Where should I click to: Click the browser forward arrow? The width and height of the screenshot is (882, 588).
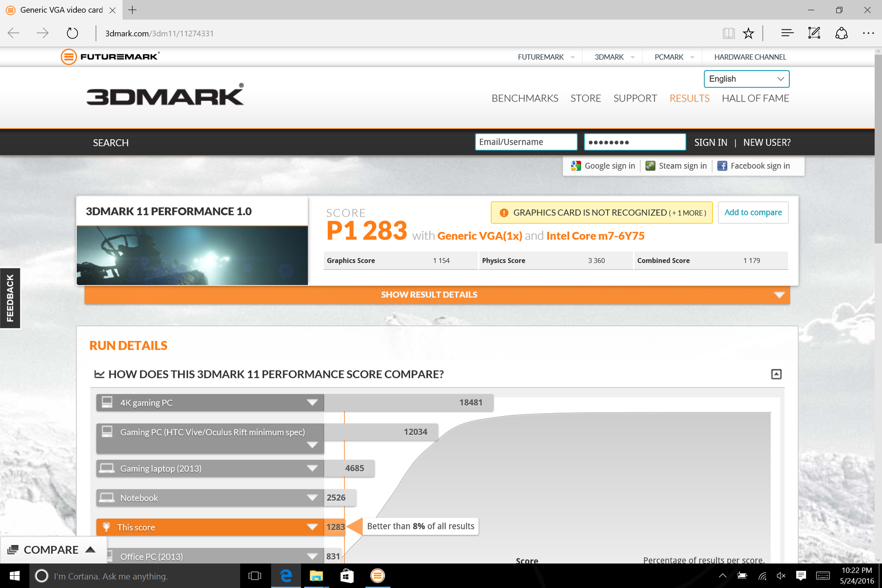click(x=43, y=33)
